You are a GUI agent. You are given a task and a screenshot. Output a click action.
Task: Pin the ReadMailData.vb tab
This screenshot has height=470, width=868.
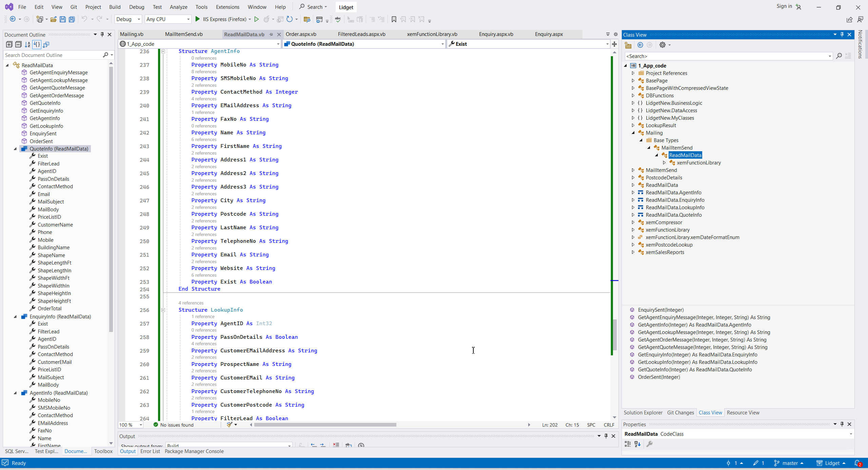click(271, 34)
